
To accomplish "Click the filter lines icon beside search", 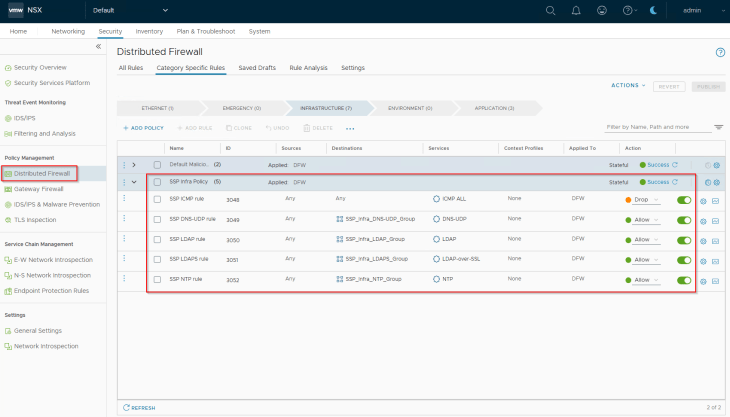I will pos(719,128).
